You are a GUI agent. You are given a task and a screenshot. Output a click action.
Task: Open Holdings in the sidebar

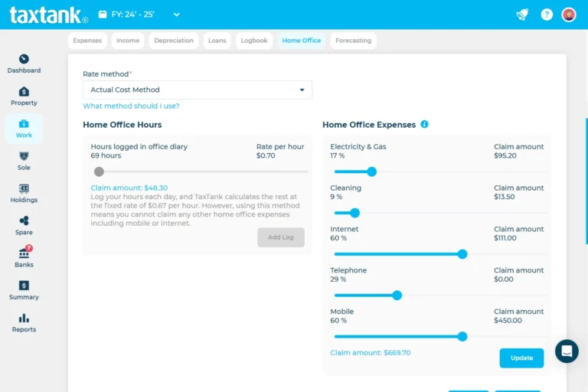pyautogui.click(x=24, y=194)
